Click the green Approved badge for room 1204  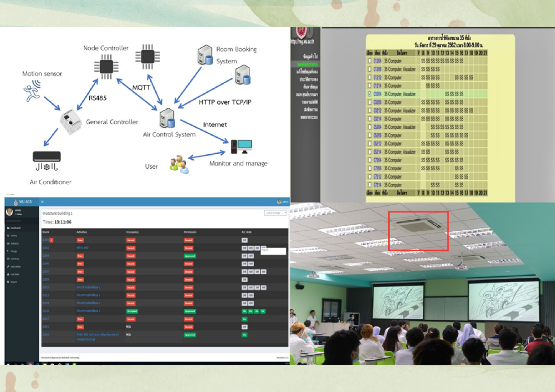(190, 256)
